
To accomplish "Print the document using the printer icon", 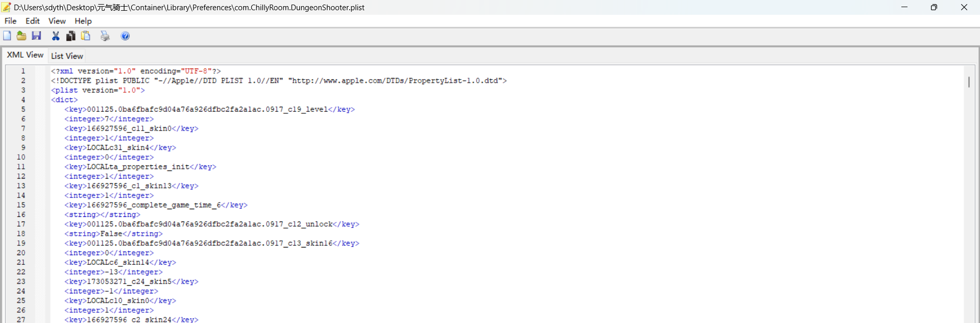I will (x=105, y=36).
